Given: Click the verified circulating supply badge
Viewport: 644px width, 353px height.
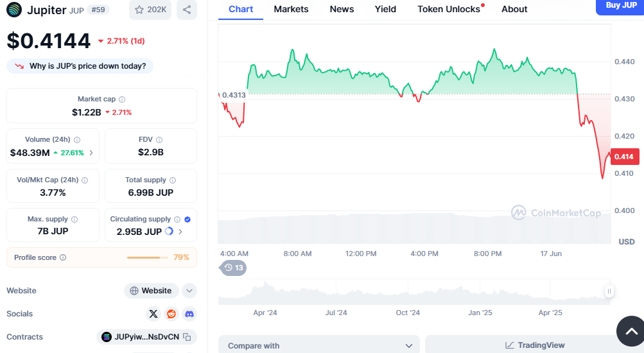Looking at the screenshot, I should click(187, 220).
